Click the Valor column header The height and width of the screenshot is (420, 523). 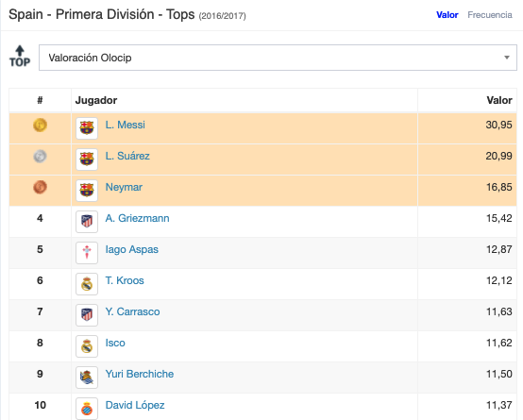(499, 100)
